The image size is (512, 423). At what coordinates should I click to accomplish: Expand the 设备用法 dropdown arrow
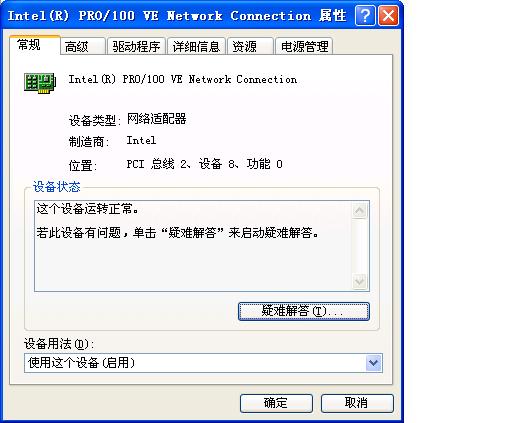[373, 363]
